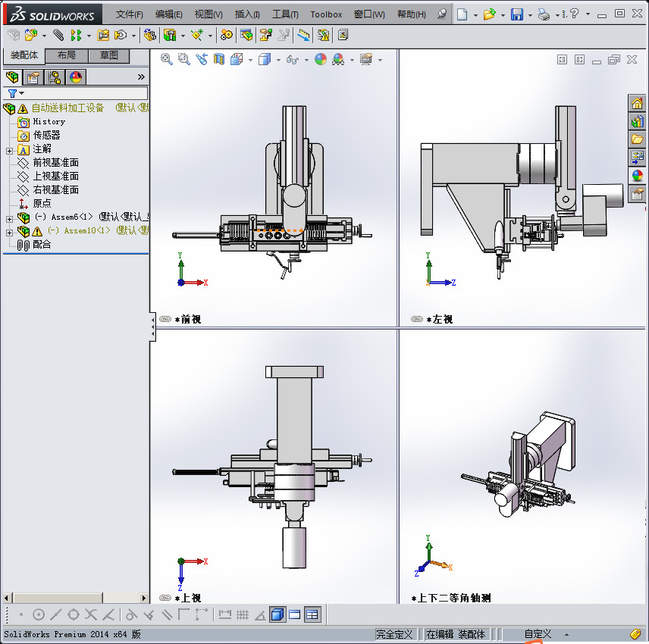Click the Zoom to Fit magnifier icon

[166, 59]
